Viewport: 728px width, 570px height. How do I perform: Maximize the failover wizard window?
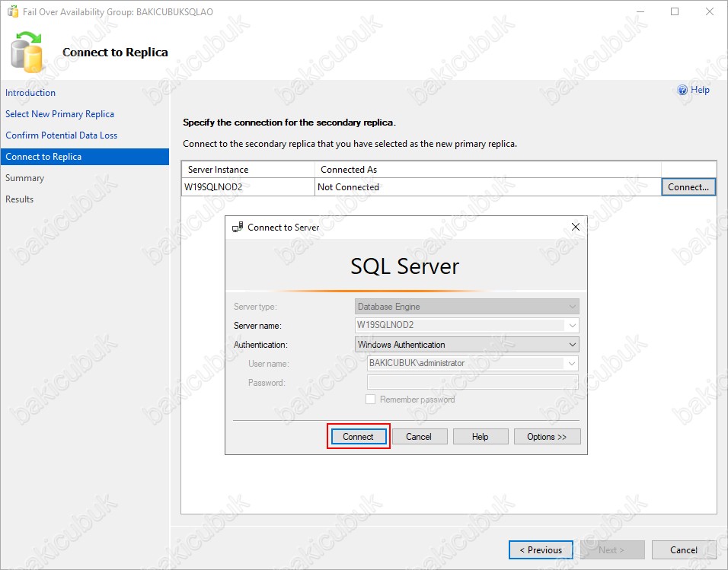tap(675, 11)
